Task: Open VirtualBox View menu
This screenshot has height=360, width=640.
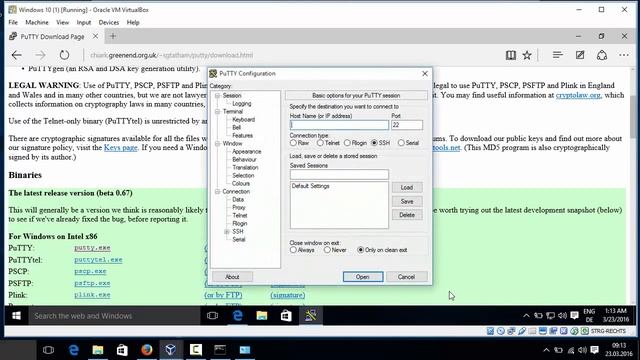Action: [62, 22]
